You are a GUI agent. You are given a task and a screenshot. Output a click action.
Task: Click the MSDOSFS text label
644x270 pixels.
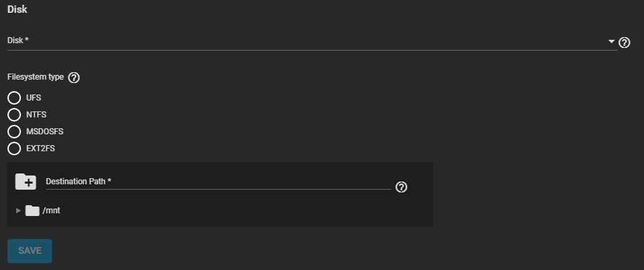click(45, 132)
